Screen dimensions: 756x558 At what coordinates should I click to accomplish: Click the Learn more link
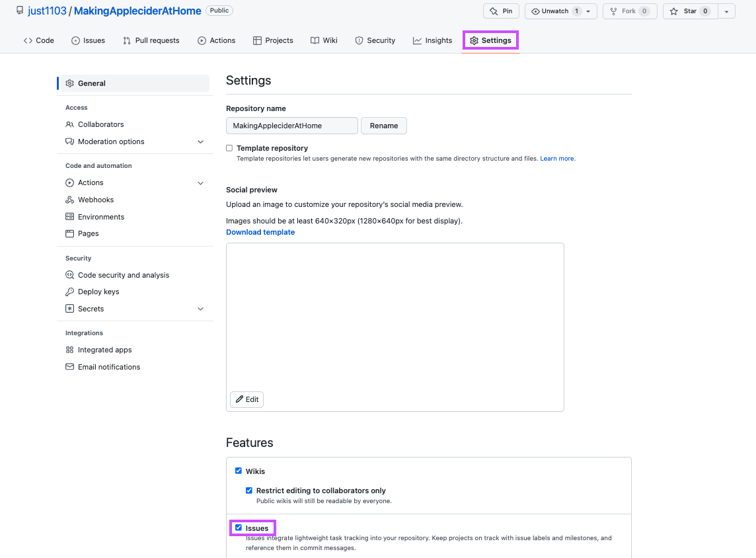coord(557,158)
